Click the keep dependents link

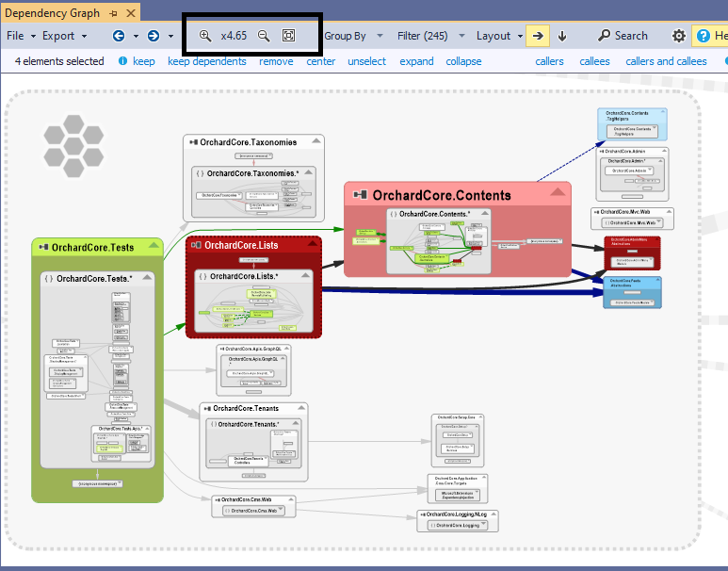coord(206,61)
